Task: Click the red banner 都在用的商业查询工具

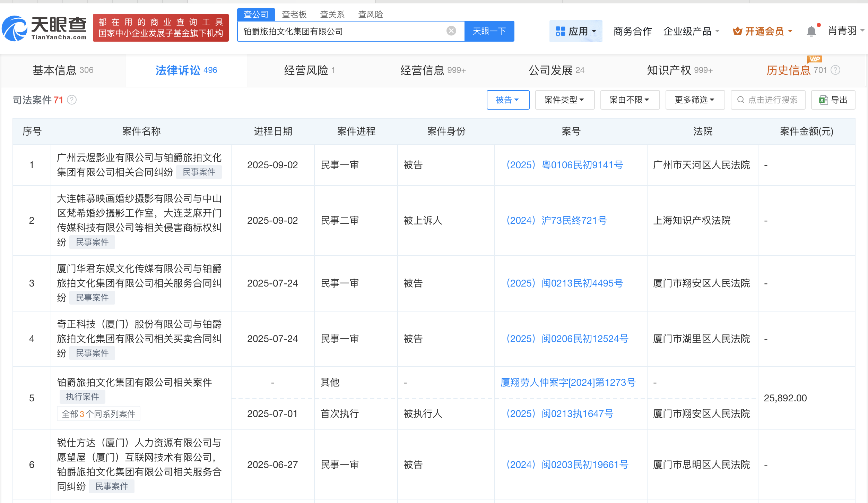Action: (x=161, y=28)
